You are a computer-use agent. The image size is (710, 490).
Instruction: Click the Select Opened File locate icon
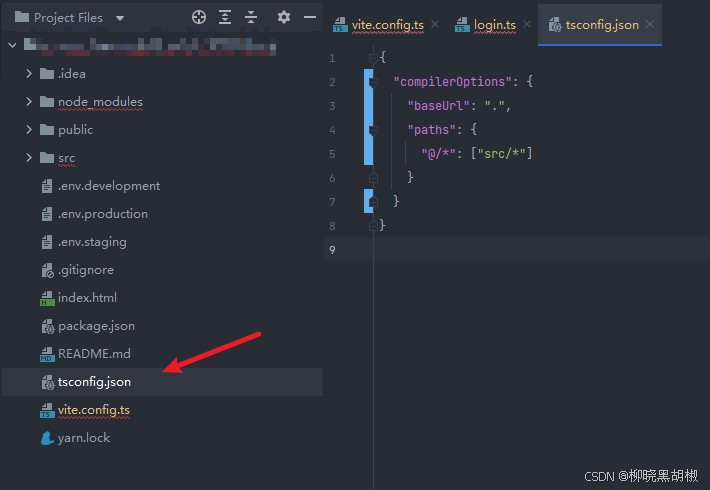[x=198, y=17]
